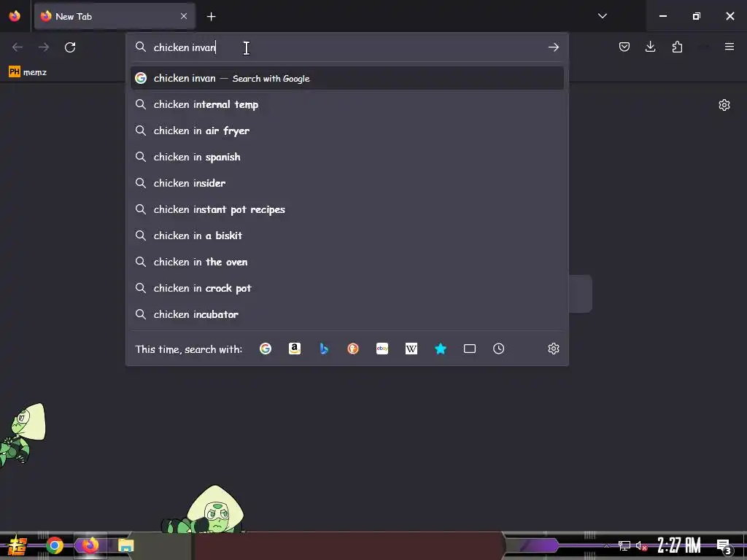Viewport: 747px width, 560px height.
Task: Choose 'chicken invan — Search with Google'
Action: point(347,78)
